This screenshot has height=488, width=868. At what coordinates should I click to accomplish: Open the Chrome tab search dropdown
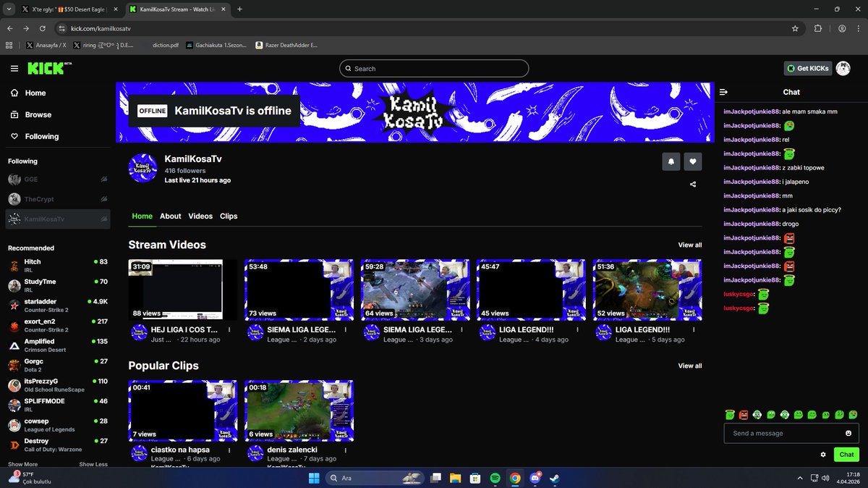(x=9, y=9)
